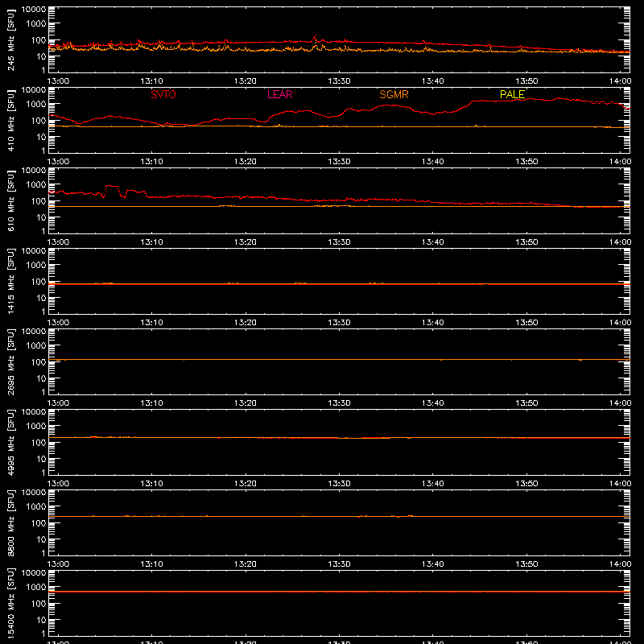Select the 410 MHz [SFU] axis title
This screenshot has height=644, width=644.
(10, 120)
